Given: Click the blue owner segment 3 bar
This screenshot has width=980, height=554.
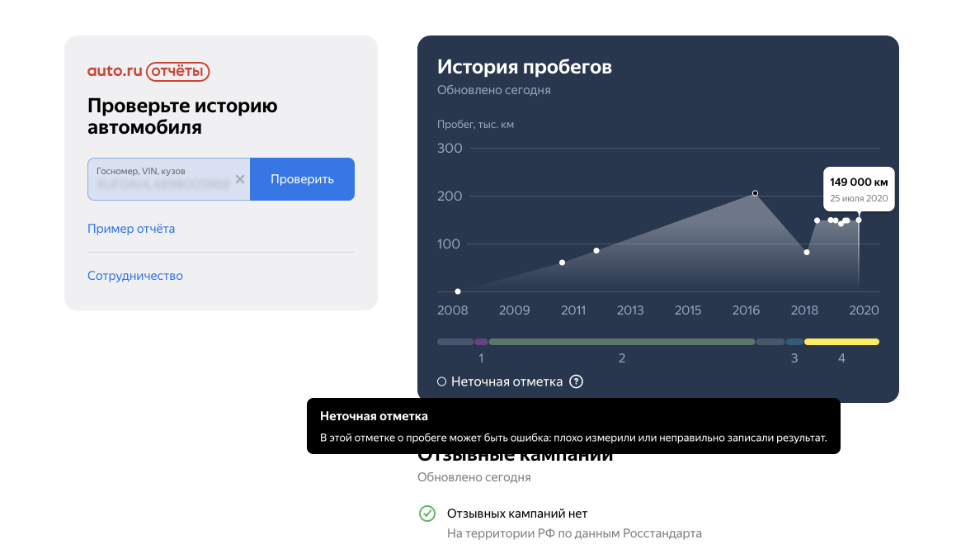Looking at the screenshot, I should tap(794, 342).
